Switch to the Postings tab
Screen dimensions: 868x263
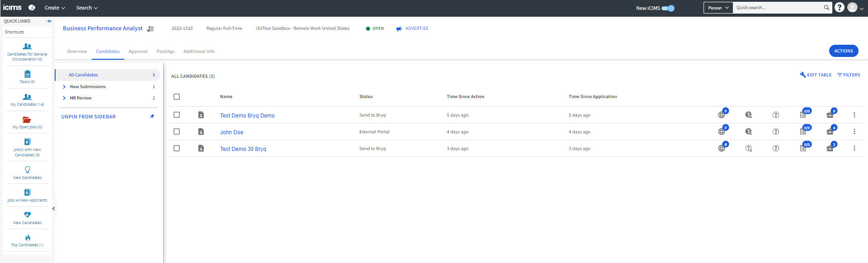(165, 52)
